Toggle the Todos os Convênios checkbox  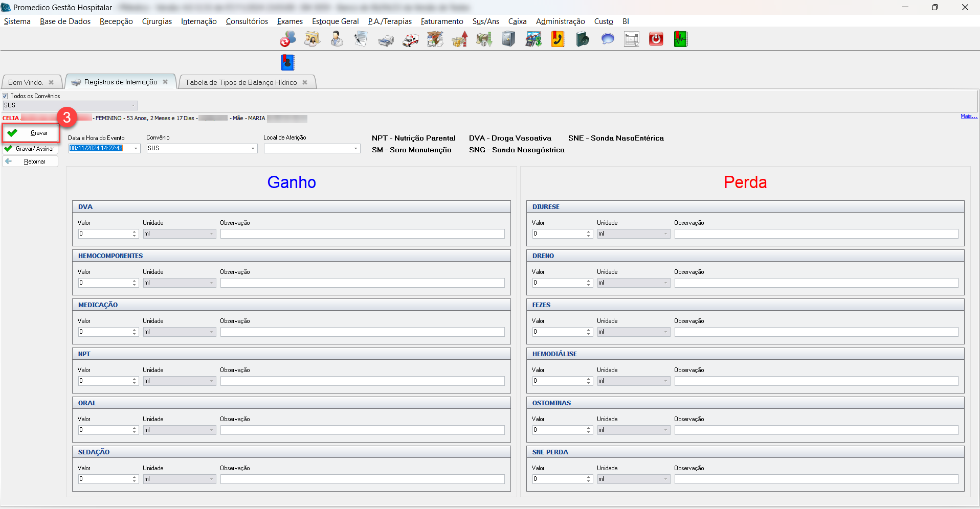coord(5,96)
